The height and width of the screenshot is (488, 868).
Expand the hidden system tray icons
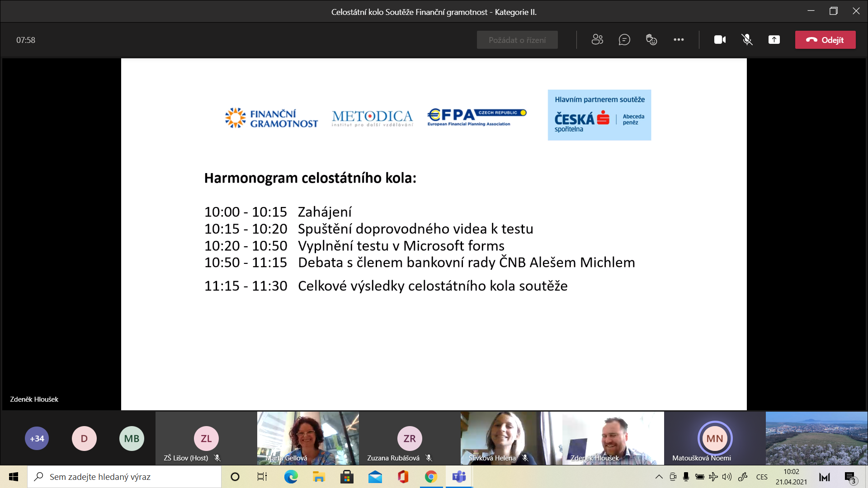coord(659,477)
